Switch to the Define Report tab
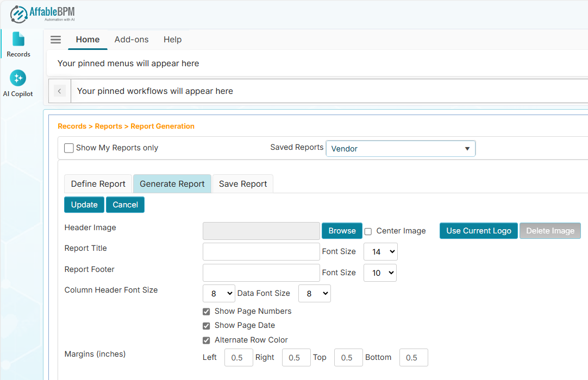 pos(98,184)
